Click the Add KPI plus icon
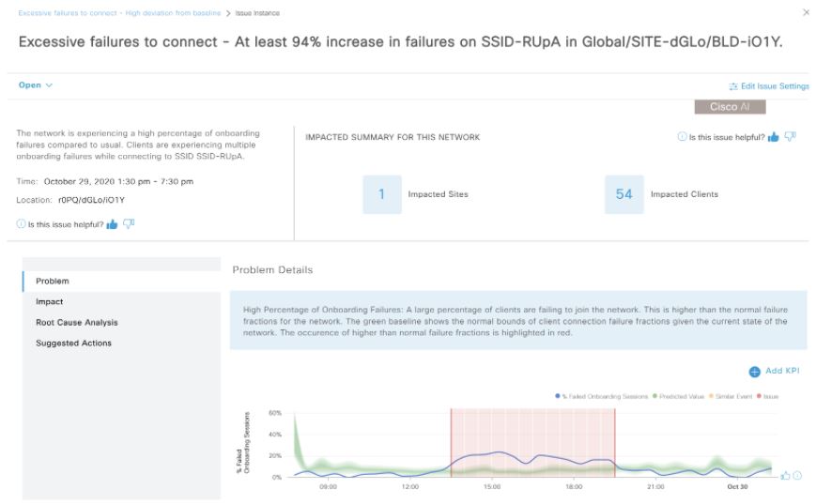Viewport: 816px width, 504px height. (x=754, y=371)
